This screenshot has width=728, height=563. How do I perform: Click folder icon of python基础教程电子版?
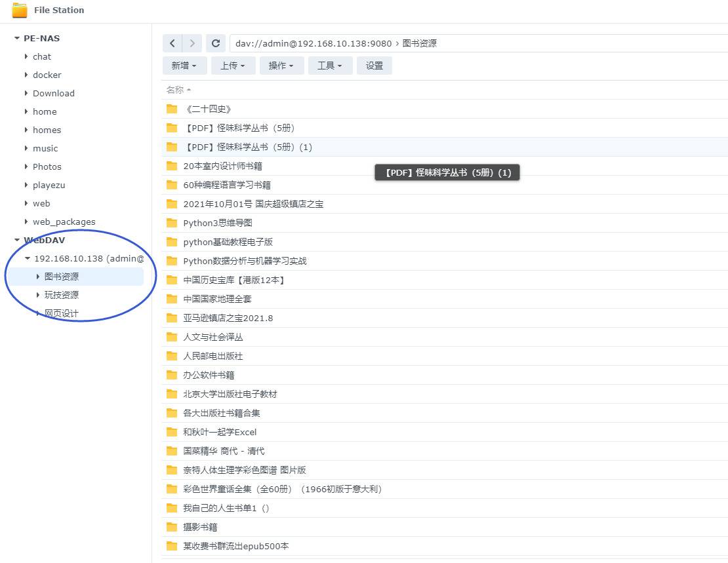(172, 242)
